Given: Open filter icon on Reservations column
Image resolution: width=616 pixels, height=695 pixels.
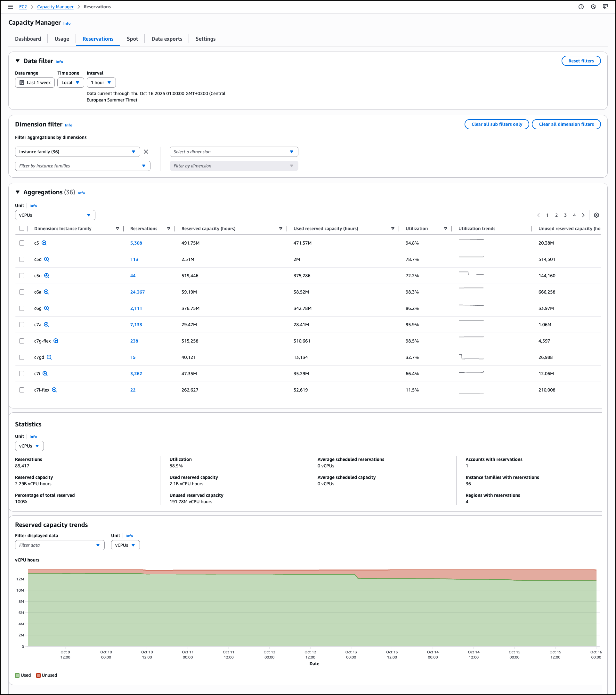Looking at the screenshot, I should coord(169,229).
